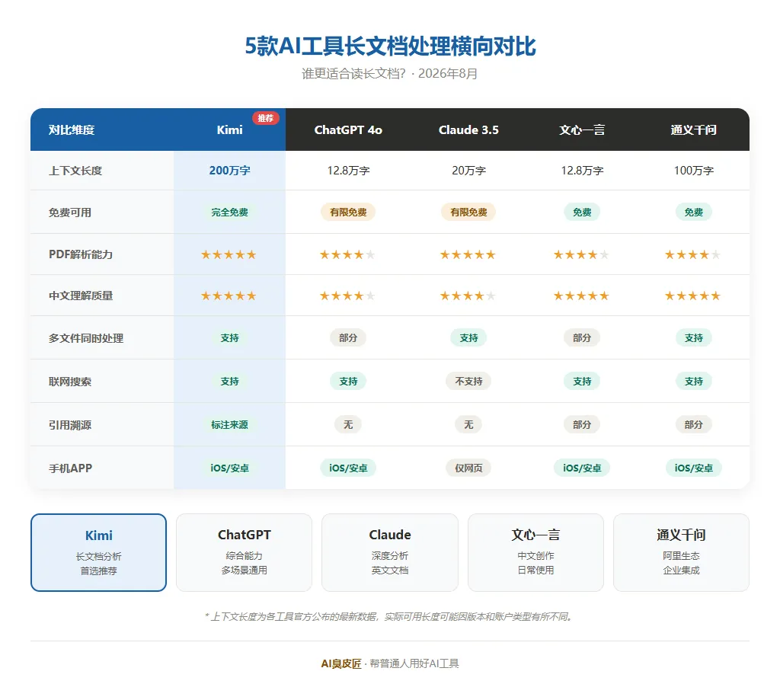Click 通义千问's 中文理解质量 star rating
Screen dimensions: 780x700
point(692,296)
